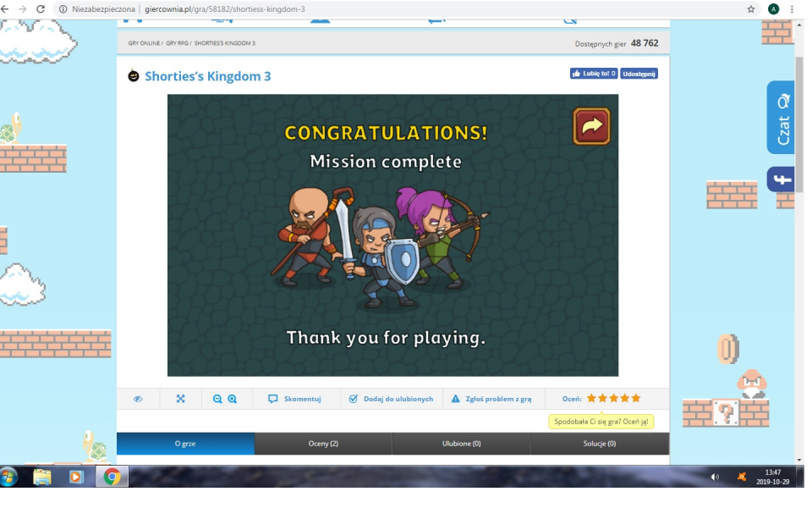The image size is (812, 508).
Task: Click the Facebook Lubię to! button
Action: 593,74
